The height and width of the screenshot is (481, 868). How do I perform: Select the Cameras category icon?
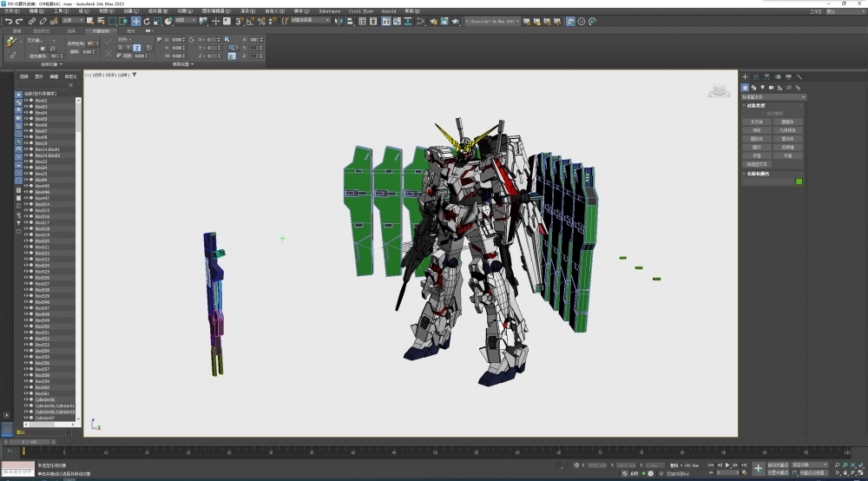point(771,88)
